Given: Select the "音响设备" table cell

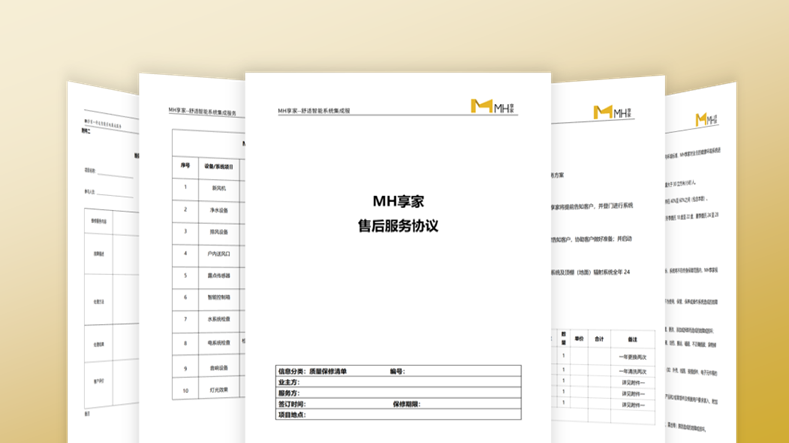Looking at the screenshot, I should click(x=219, y=368).
